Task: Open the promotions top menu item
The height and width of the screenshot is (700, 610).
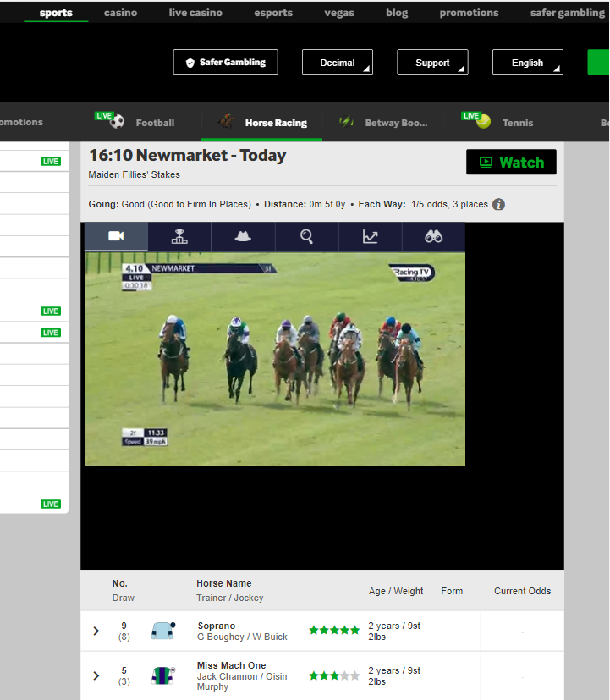Action: point(469,13)
